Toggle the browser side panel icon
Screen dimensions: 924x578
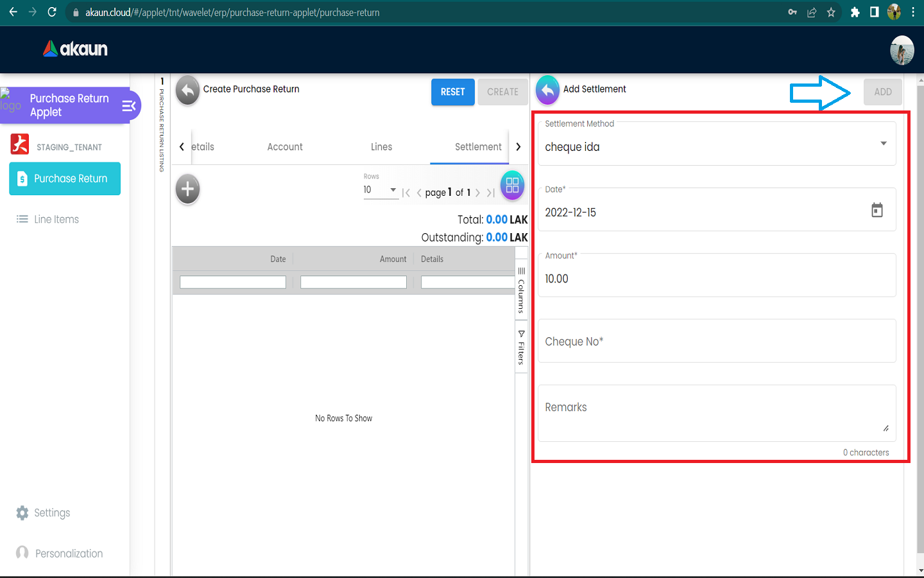point(874,12)
